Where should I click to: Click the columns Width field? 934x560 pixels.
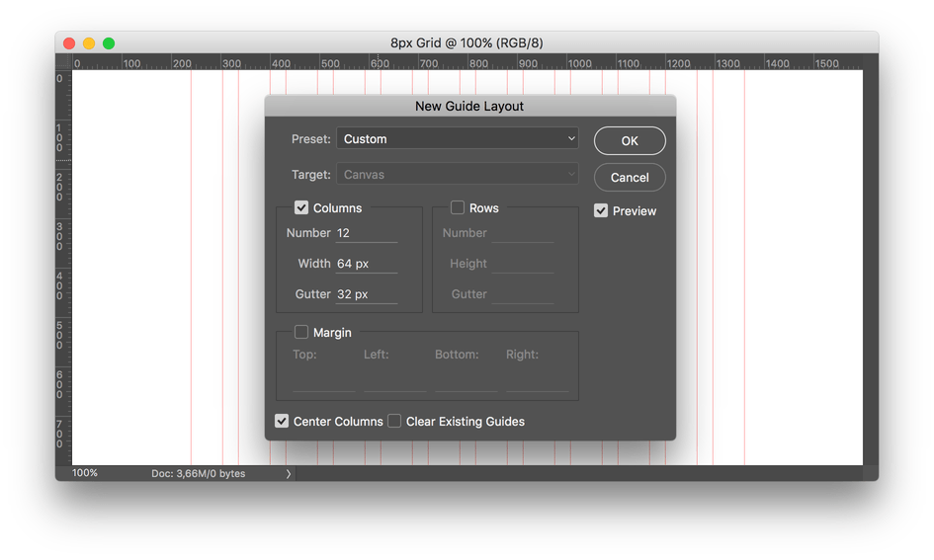367,264
